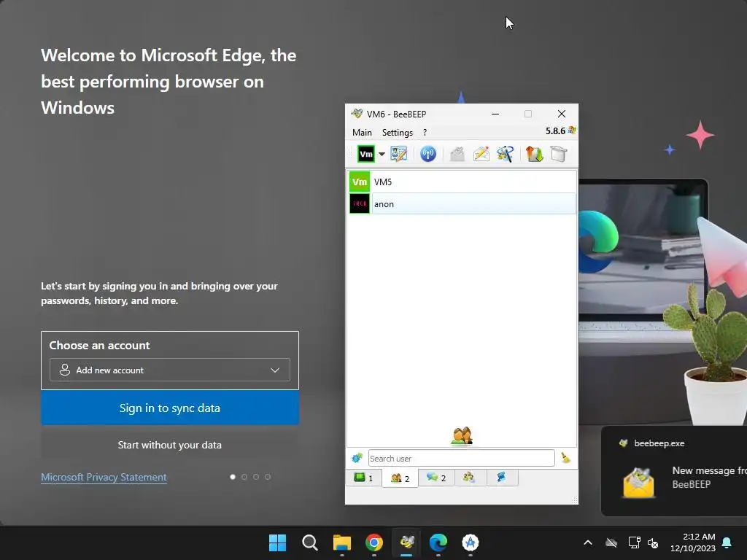
Task: Open Google Chrome from the taskbar
Action: pos(374,542)
